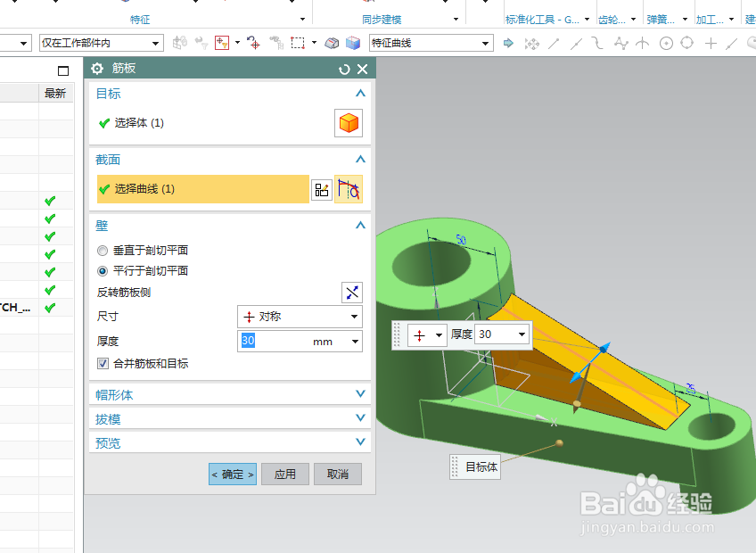This screenshot has height=553, width=756.
Task: Click the curve rule icon beside 选择曲线
Action: pyautogui.click(x=349, y=189)
